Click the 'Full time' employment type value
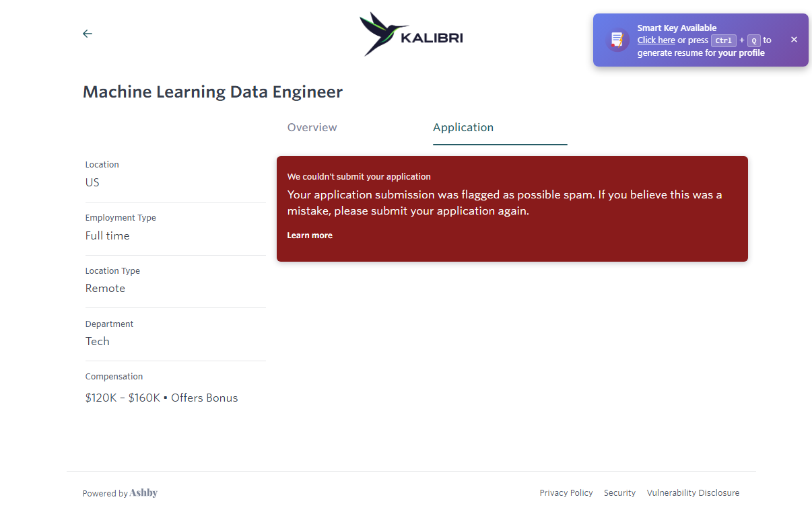 tap(108, 236)
